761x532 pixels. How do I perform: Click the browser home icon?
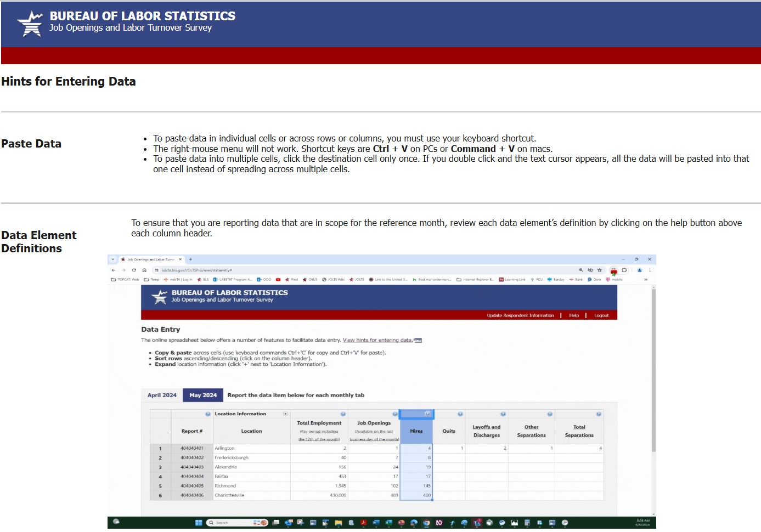click(144, 270)
